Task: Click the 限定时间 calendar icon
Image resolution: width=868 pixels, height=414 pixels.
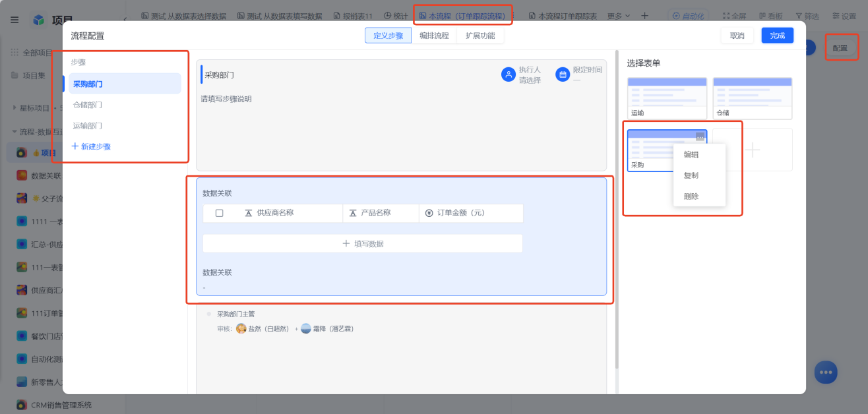Action: (563, 74)
